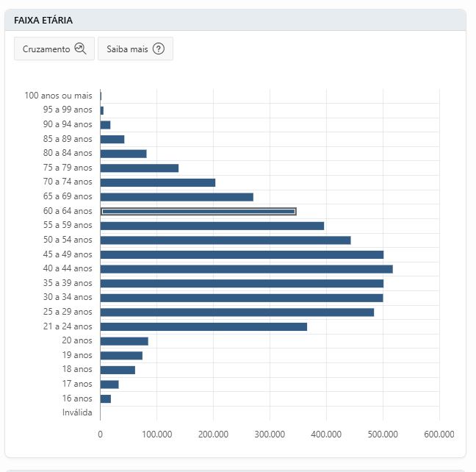Click the 100 anos ou mais label
Screen dimensions: 476x472
58,96
